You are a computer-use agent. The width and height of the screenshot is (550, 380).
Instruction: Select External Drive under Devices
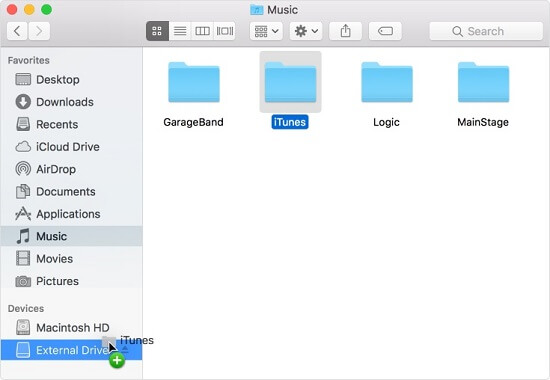72,350
